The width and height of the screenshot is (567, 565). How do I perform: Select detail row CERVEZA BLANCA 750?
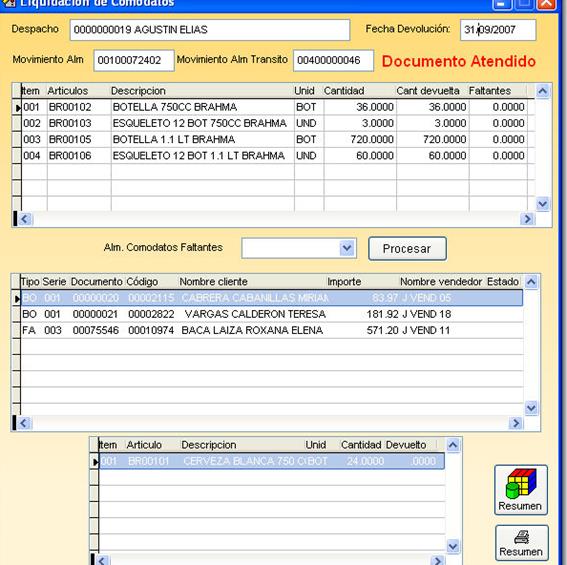pos(272,461)
